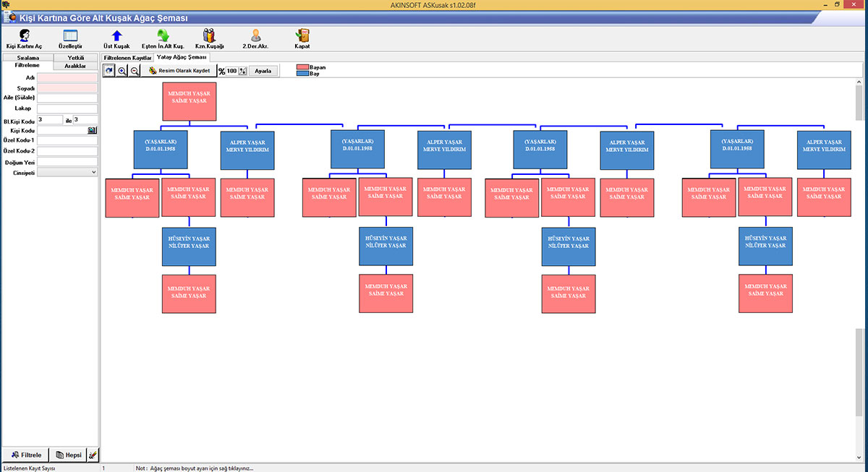Open person card with Kişi Kartını Aç
Image resolution: width=868 pixels, height=472 pixels.
25,36
